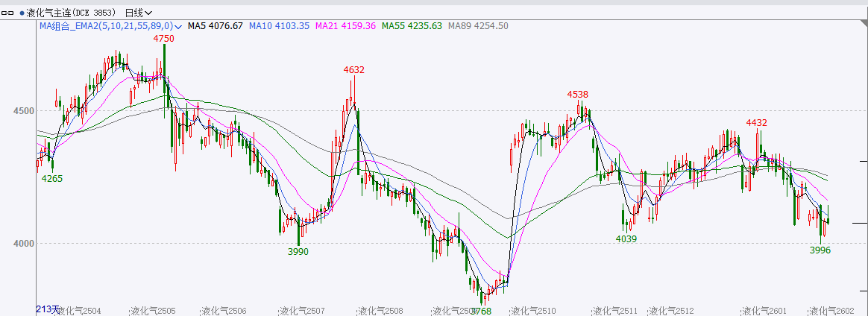Click the 液化气2507 contract label on the time axis
The image size is (868, 316).
coord(301,311)
